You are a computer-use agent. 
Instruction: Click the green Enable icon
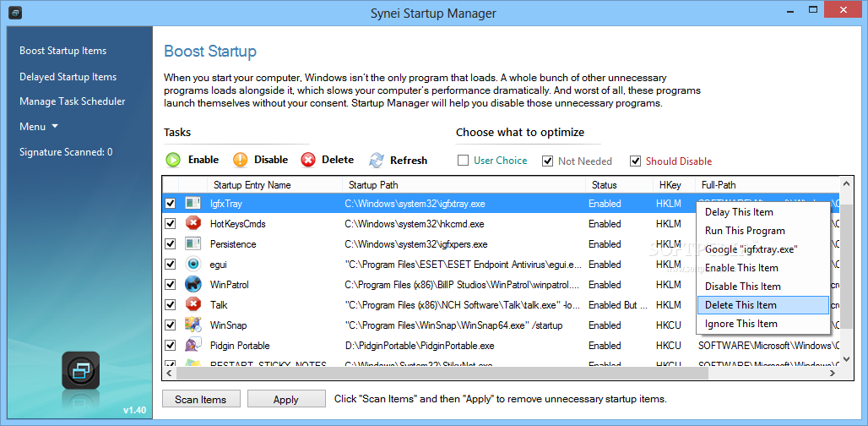pyautogui.click(x=173, y=160)
